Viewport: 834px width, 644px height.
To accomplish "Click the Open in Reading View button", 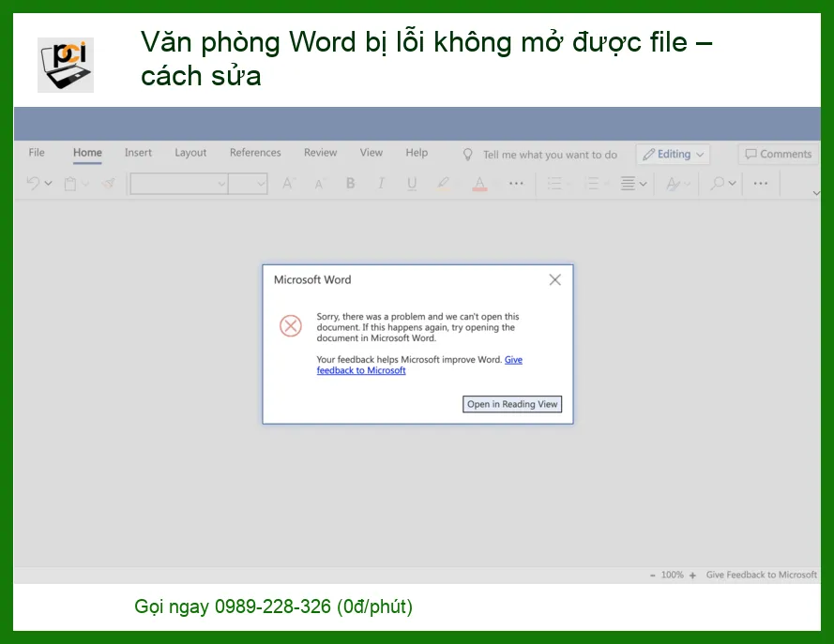I will coord(512,404).
